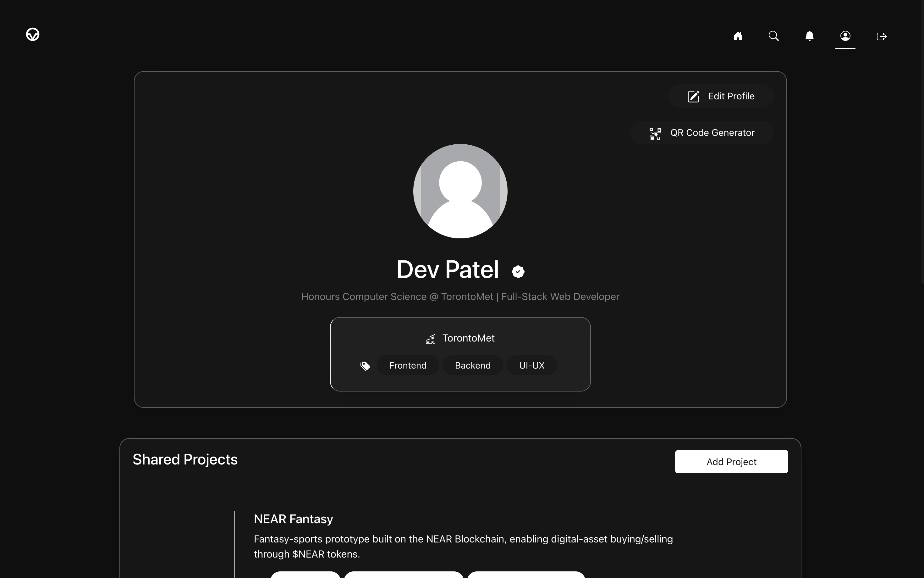Viewport: 924px width, 578px height.
Task: Click the QR code icon
Action: [x=655, y=133]
